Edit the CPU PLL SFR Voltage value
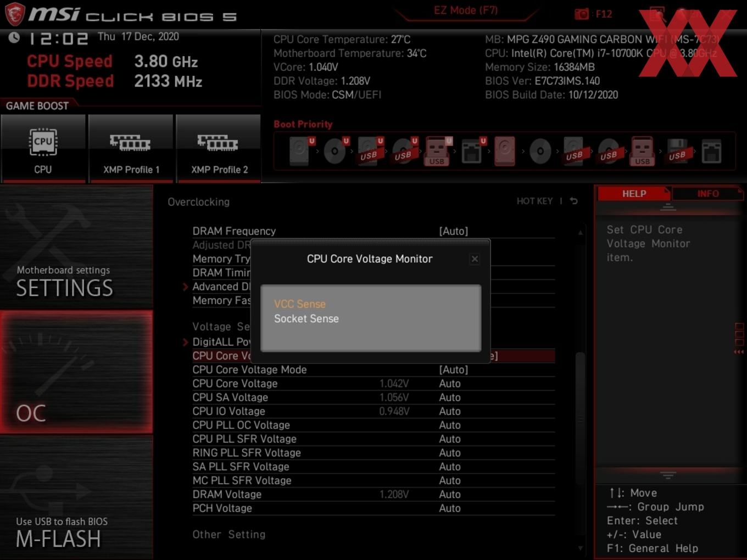747x560 pixels. coord(450,439)
